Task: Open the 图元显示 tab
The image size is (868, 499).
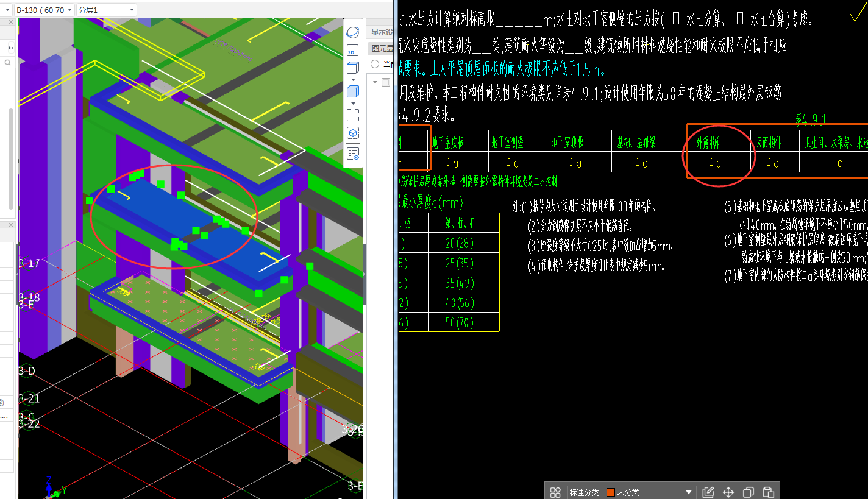Action: (x=382, y=48)
